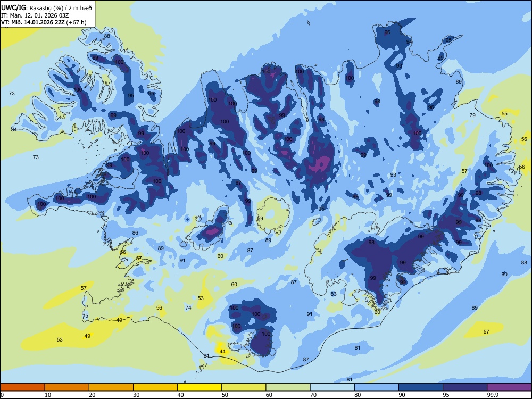Click the legend tick label '99.9'
Image resolution: width=532 pixels, height=399 pixels.
pos(493,395)
